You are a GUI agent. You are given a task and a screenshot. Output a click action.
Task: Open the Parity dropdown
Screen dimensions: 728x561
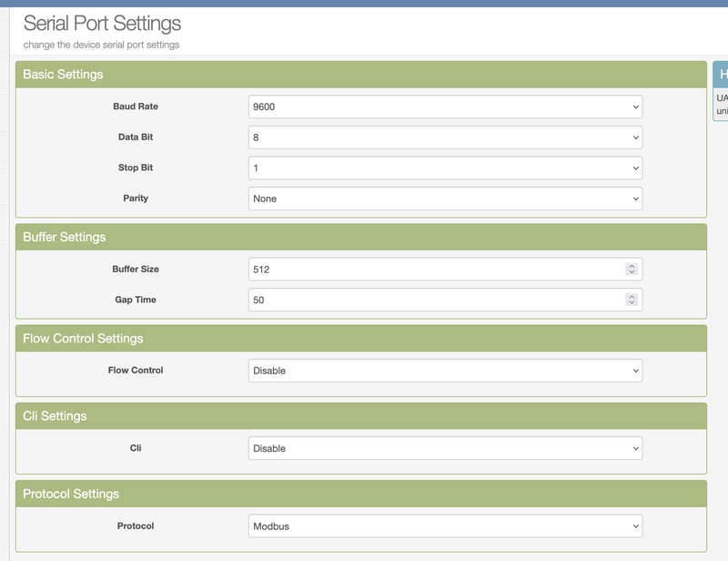[x=445, y=199]
